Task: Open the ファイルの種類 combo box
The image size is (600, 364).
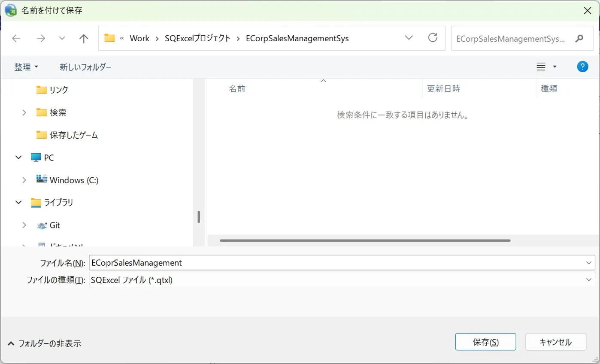Action: coord(342,280)
